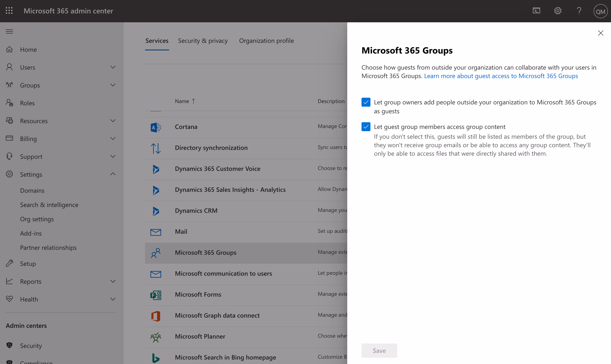Sort services by the Name column
This screenshot has height=364, width=611.
click(185, 101)
